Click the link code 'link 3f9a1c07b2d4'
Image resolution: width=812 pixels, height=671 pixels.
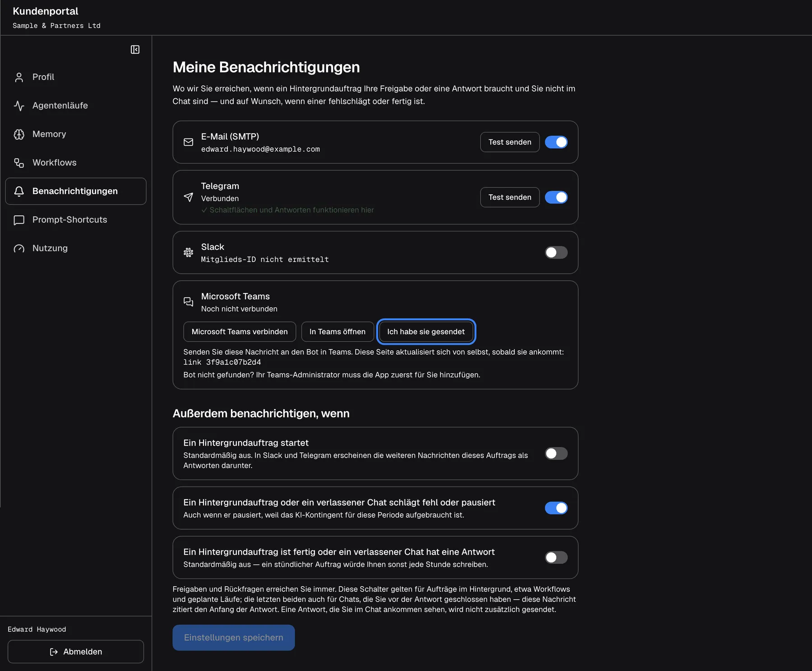click(x=222, y=362)
